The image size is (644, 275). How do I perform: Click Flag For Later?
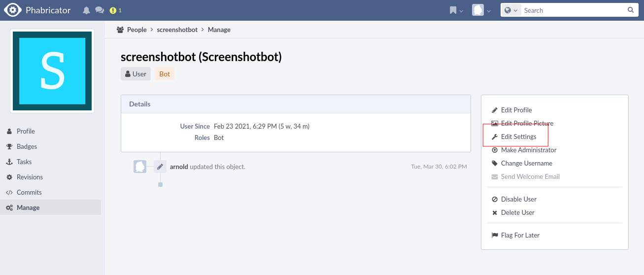[x=520, y=235]
